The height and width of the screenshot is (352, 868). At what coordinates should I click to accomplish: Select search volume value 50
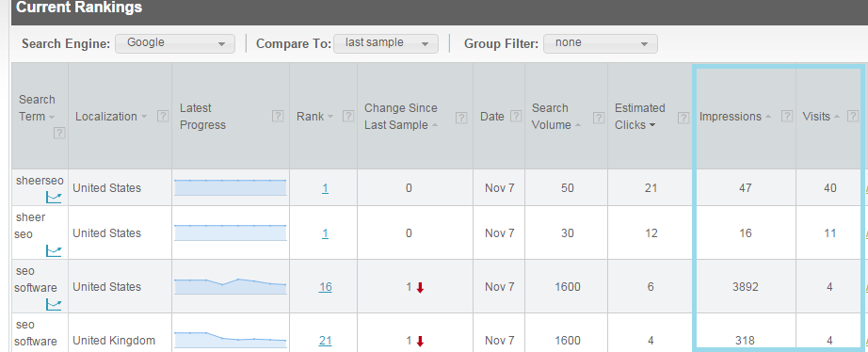pos(568,188)
